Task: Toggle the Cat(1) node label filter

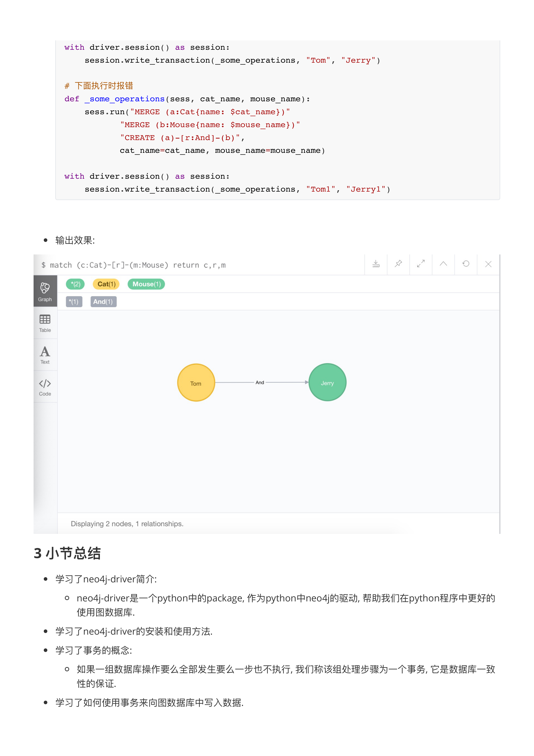Action: pyautogui.click(x=106, y=284)
